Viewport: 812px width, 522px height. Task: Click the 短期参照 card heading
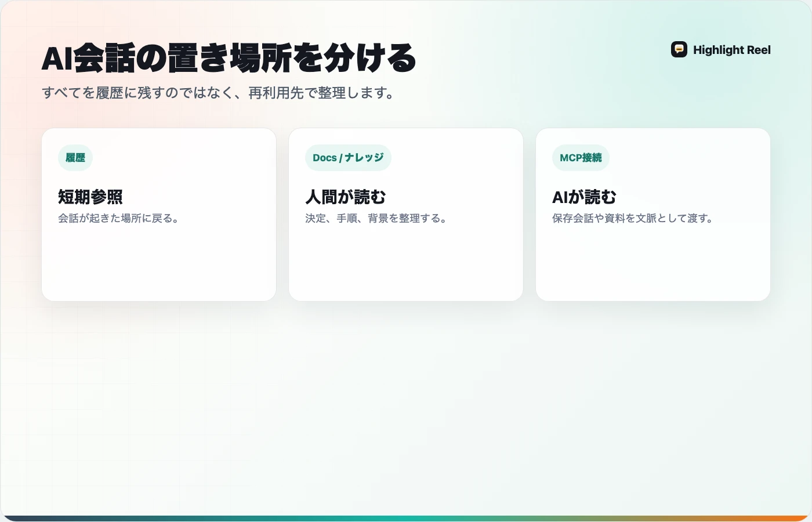click(90, 197)
